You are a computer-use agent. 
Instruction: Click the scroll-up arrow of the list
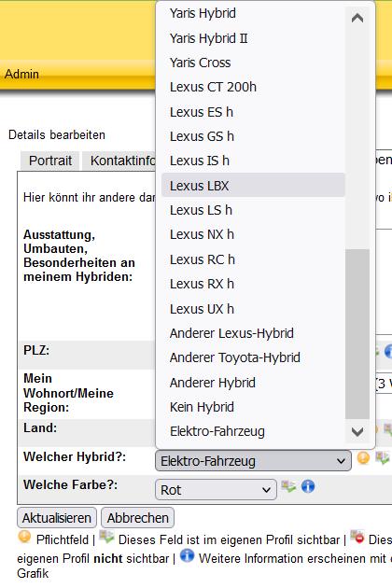click(357, 18)
